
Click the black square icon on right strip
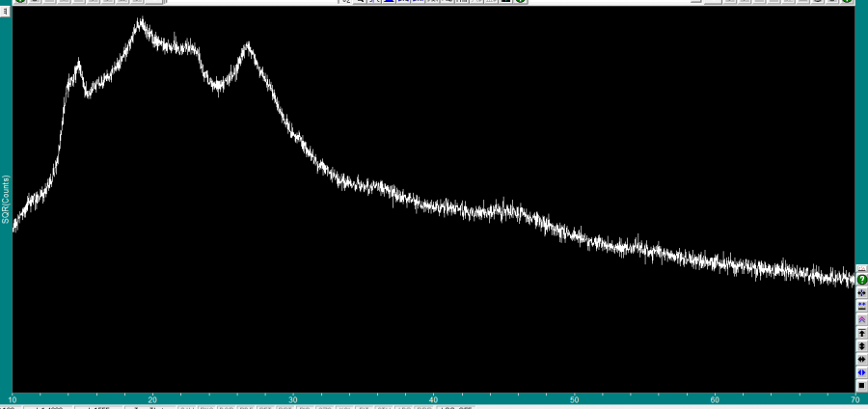[x=862, y=385]
